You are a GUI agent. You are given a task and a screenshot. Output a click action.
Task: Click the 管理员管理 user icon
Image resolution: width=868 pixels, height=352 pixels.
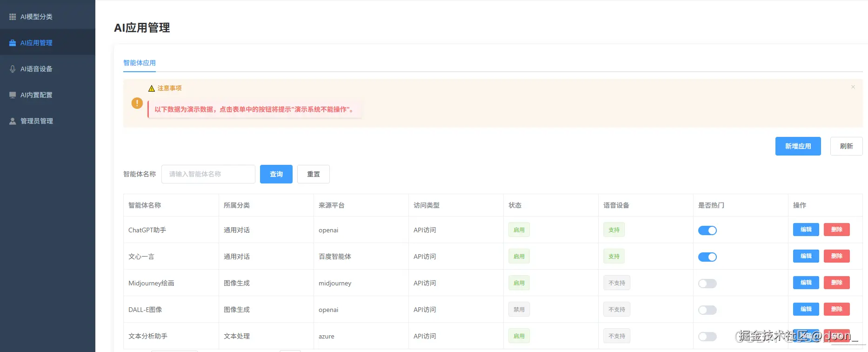13,121
